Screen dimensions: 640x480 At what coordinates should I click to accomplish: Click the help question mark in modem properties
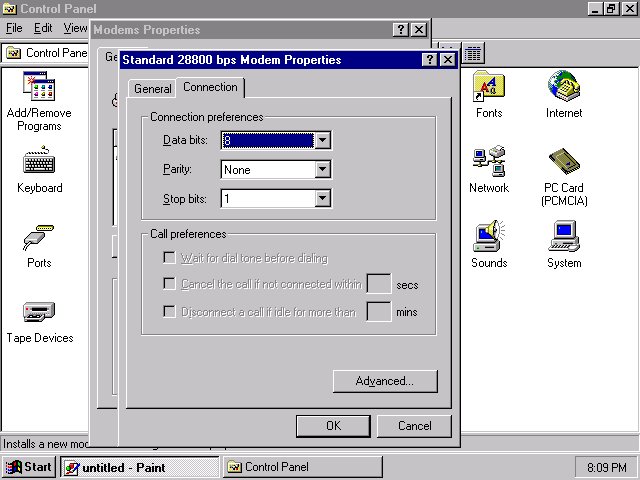pyautogui.click(x=429, y=60)
